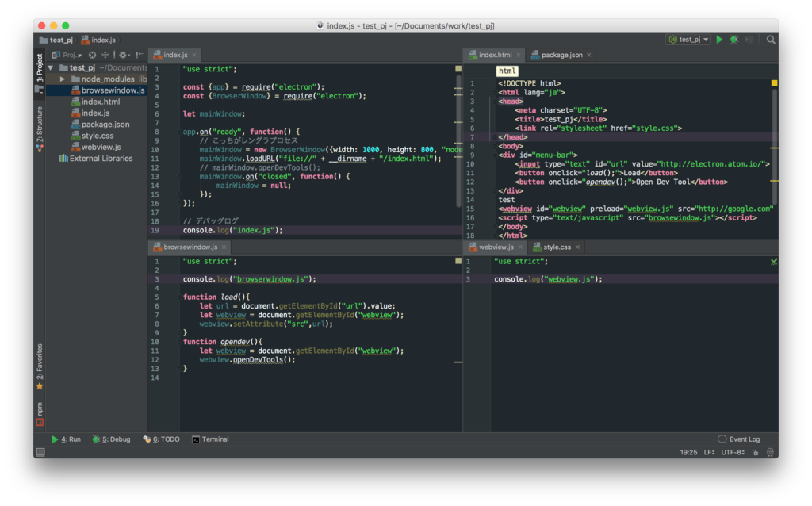Close the browsewindow.js editor tab
Screen dimensions: 812x506
224,247
